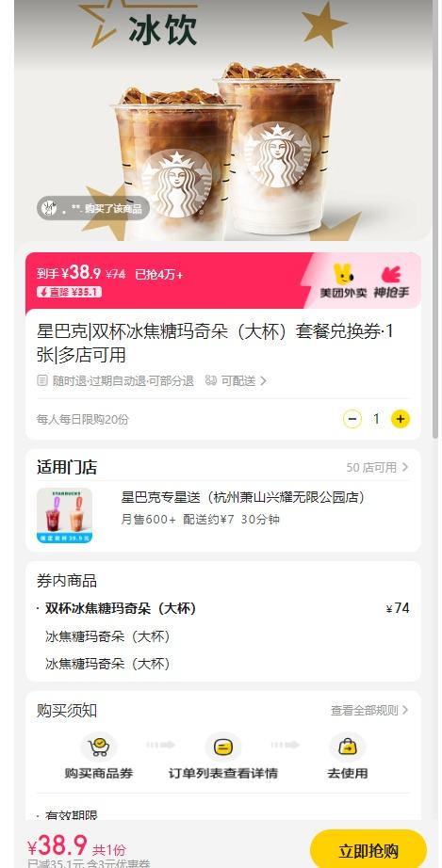Tap the delivery scooter icon beside 可配送

point(210,380)
